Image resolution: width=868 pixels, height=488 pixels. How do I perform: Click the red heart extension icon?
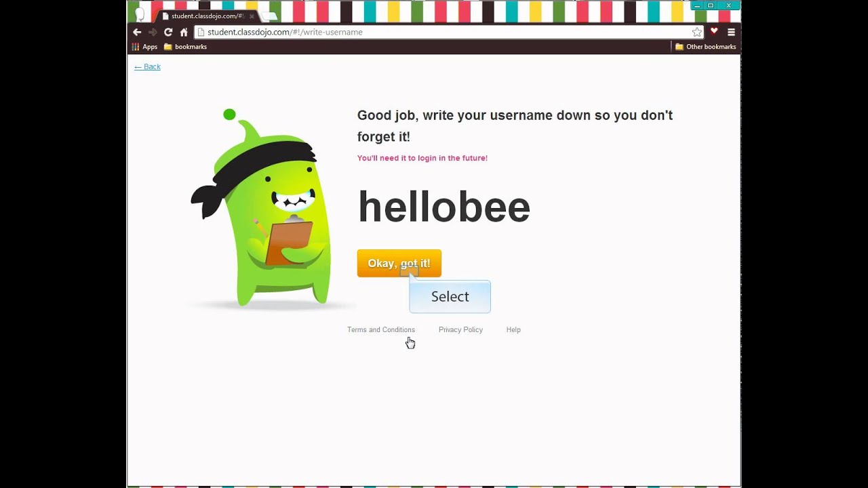(713, 31)
